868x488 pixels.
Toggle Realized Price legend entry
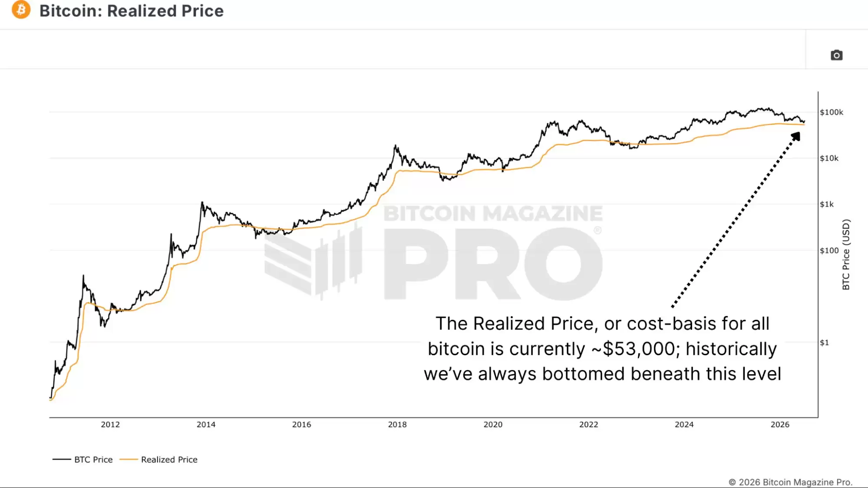click(158, 459)
